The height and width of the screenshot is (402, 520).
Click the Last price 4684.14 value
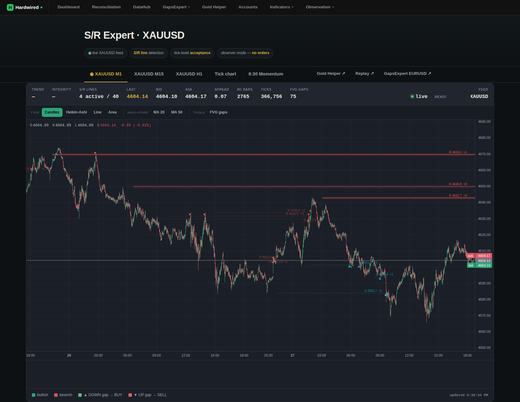click(x=137, y=97)
